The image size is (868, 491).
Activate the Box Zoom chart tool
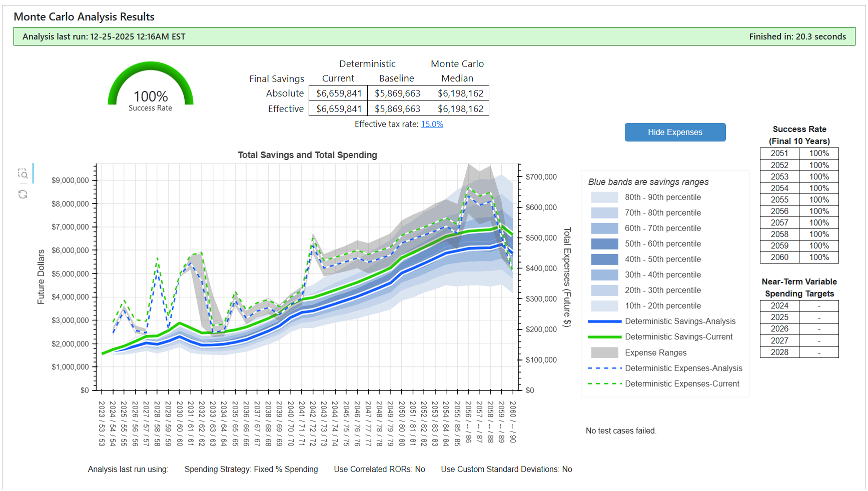23,173
